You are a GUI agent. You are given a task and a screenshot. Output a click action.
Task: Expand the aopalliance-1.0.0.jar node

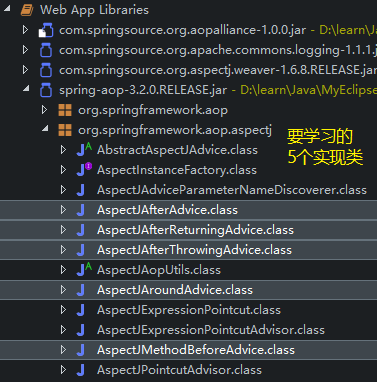click(25, 30)
